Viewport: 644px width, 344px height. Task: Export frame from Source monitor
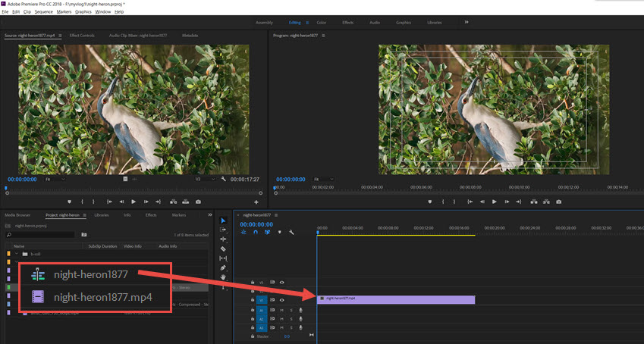pyautogui.click(x=199, y=202)
